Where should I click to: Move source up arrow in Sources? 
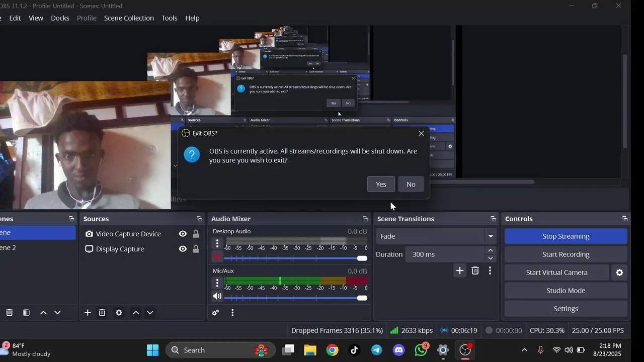[136, 313]
